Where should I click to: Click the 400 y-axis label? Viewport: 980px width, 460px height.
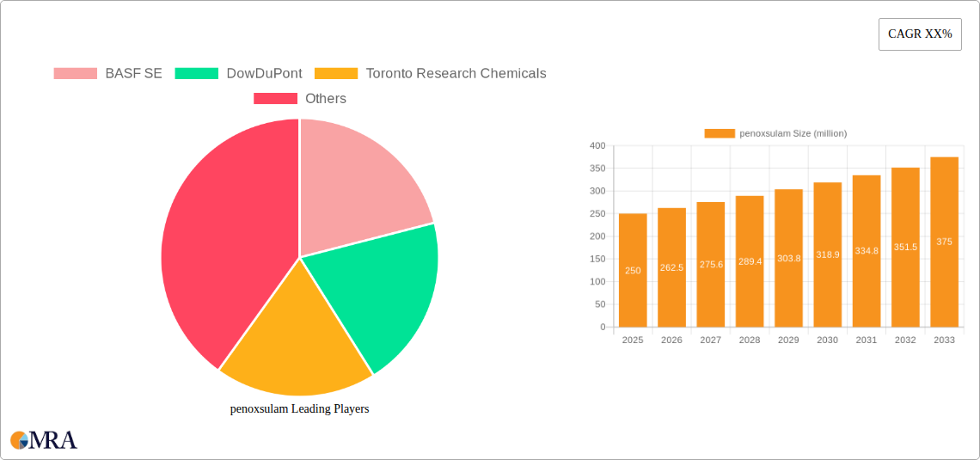597,145
